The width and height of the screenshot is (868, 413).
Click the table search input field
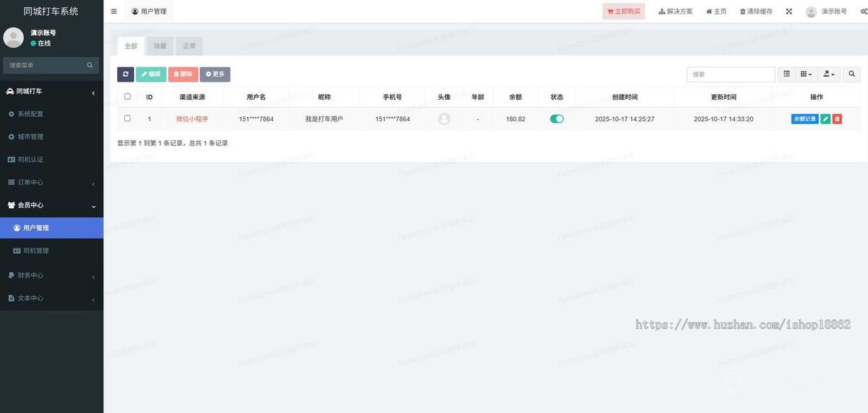tap(731, 74)
